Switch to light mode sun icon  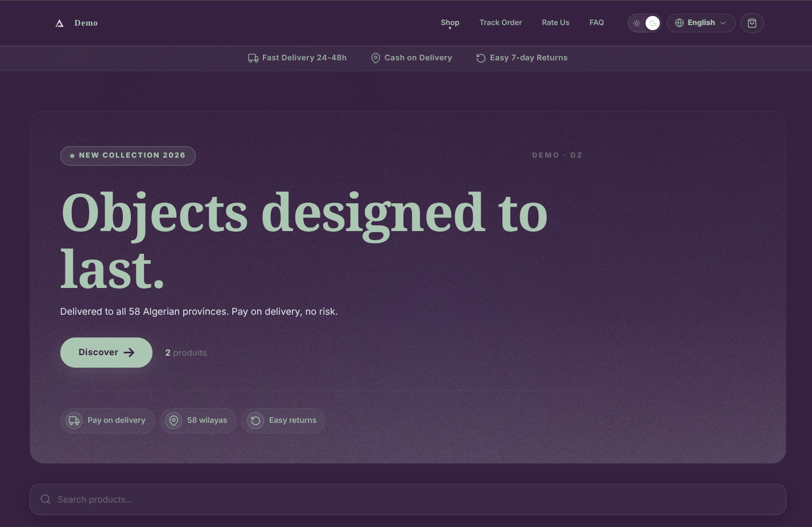point(637,23)
